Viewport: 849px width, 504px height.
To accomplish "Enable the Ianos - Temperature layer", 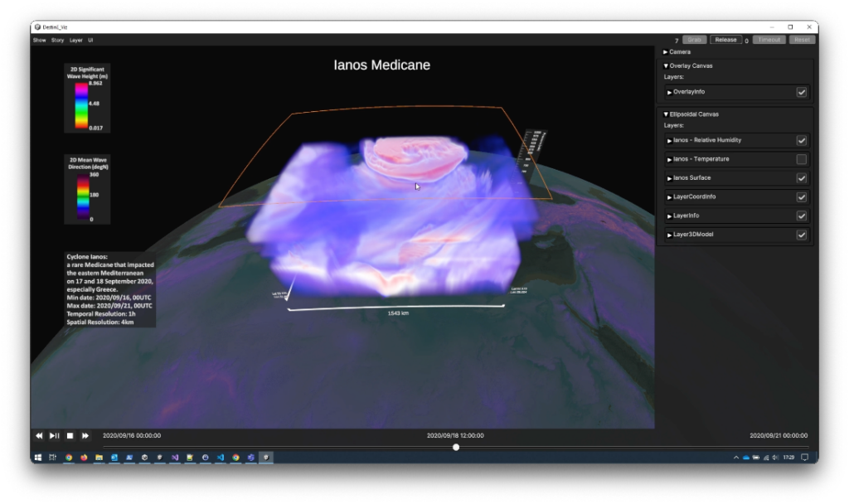I will (801, 159).
